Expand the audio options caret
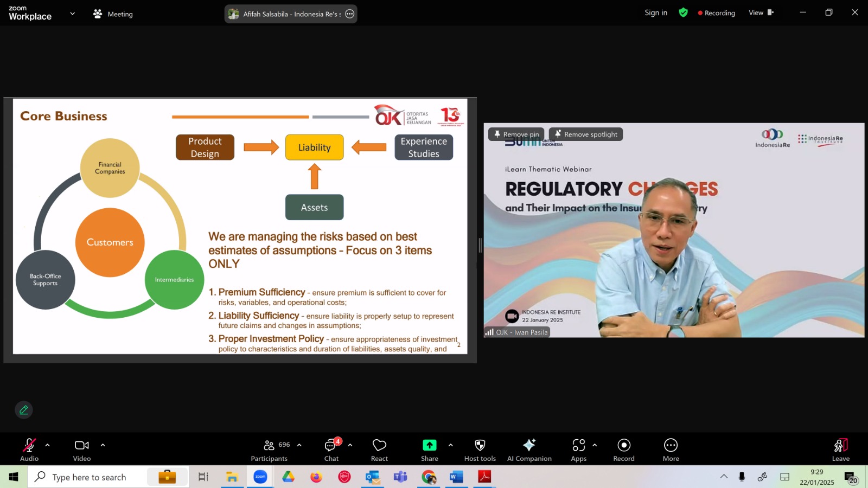 click(47, 445)
